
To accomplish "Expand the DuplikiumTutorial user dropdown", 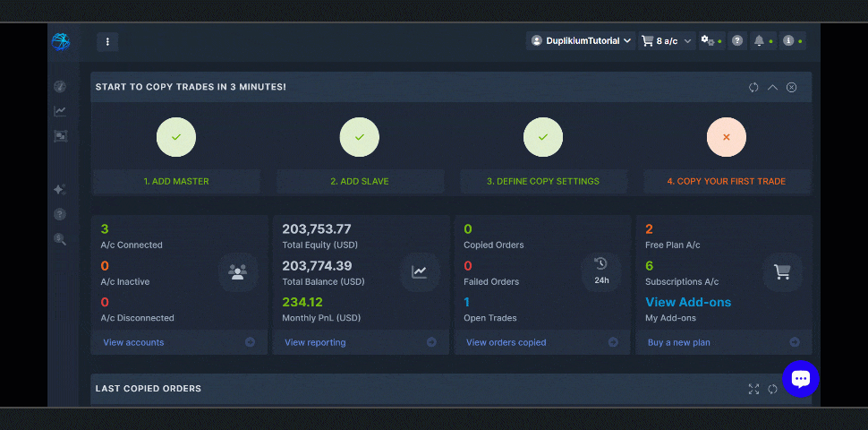I will (582, 41).
